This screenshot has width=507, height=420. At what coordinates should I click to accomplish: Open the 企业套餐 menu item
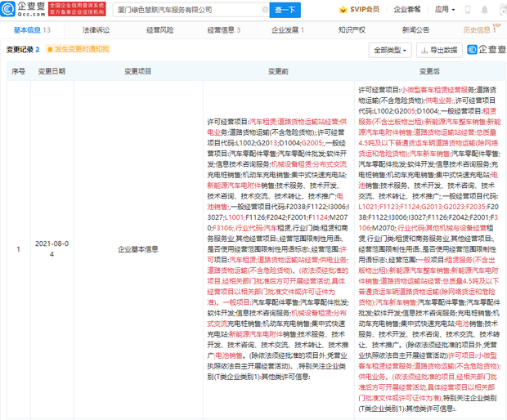point(406,10)
